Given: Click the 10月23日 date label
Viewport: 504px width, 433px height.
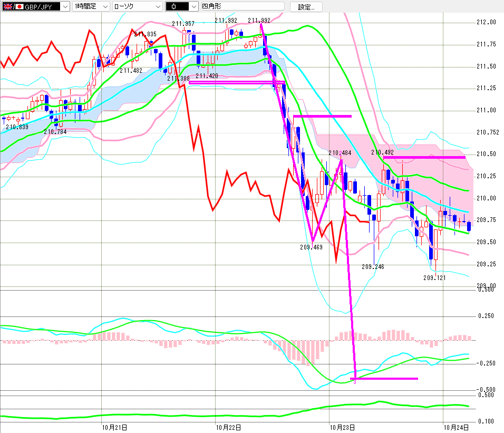Looking at the screenshot, I should (x=342, y=428).
